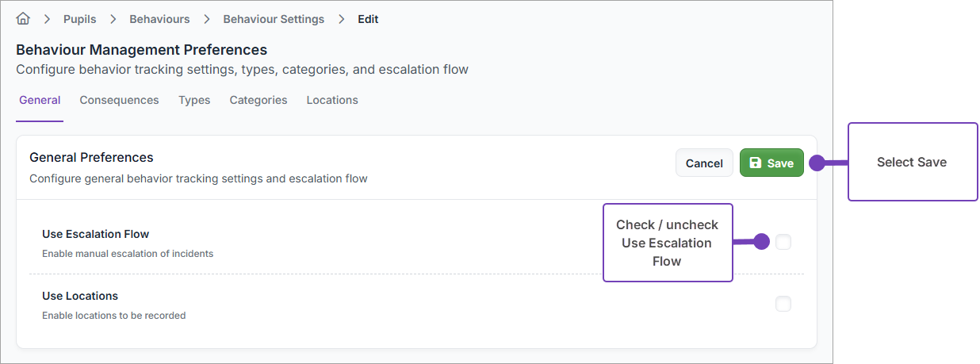Enable the Use Escalation Flow checkbox
980x364 pixels.
tap(783, 242)
